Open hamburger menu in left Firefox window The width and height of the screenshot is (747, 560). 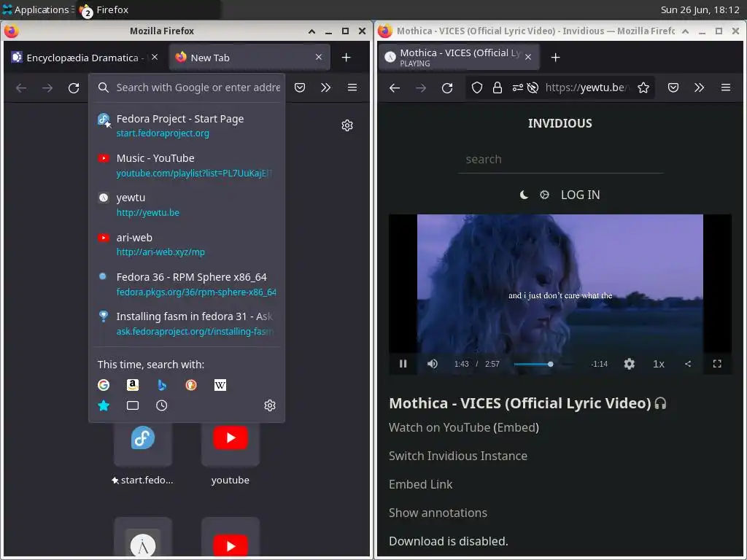(352, 87)
